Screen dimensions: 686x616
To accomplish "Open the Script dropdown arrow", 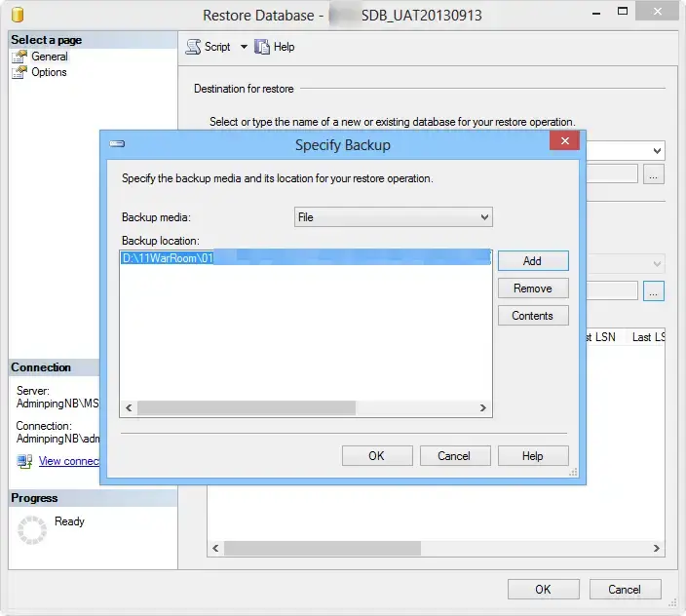I will pyautogui.click(x=244, y=47).
